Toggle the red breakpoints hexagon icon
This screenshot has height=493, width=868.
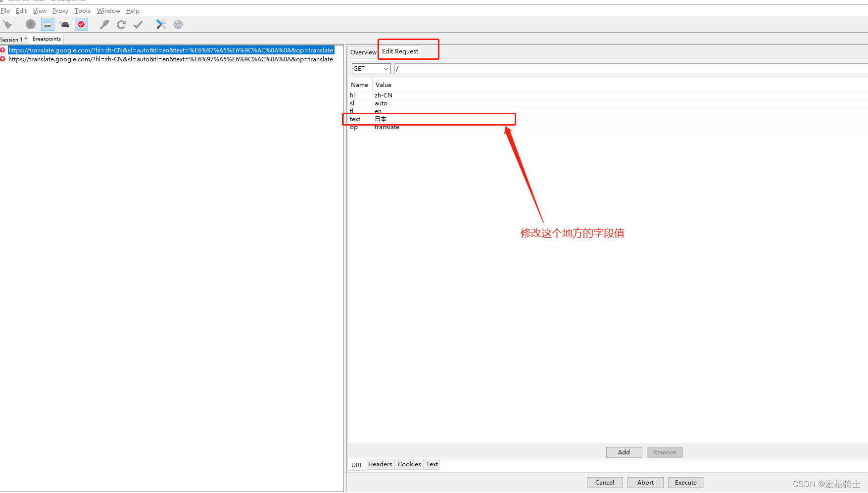click(81, 24)
